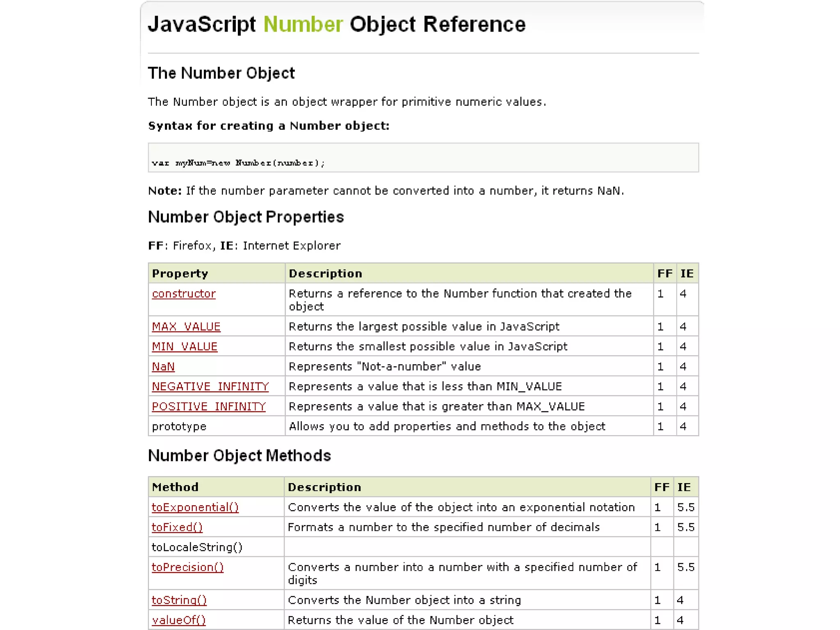This screenshot has width=840, height=630.
Task: Click the Property column header
Action: [x=180, y=274]
